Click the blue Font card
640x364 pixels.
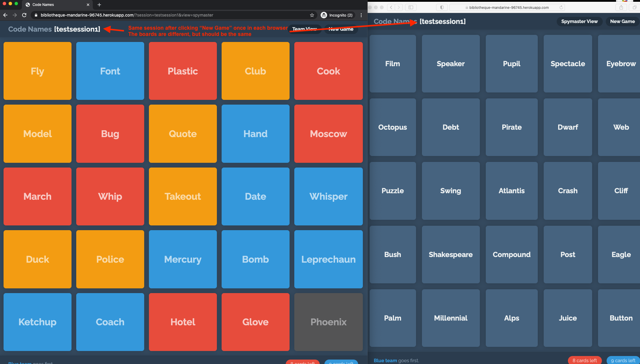tap(110, 71)
